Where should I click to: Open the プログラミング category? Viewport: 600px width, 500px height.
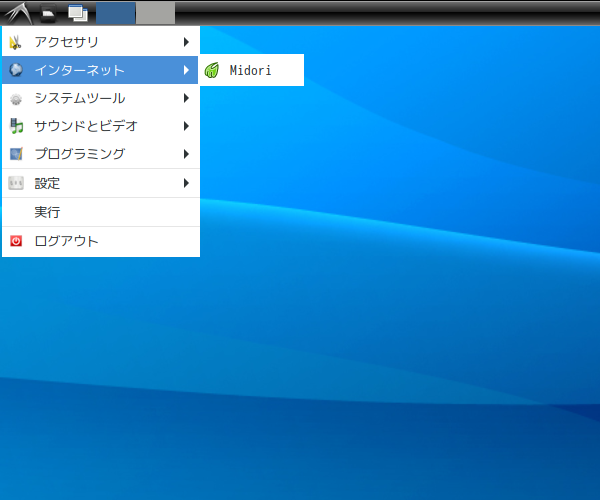101,154
